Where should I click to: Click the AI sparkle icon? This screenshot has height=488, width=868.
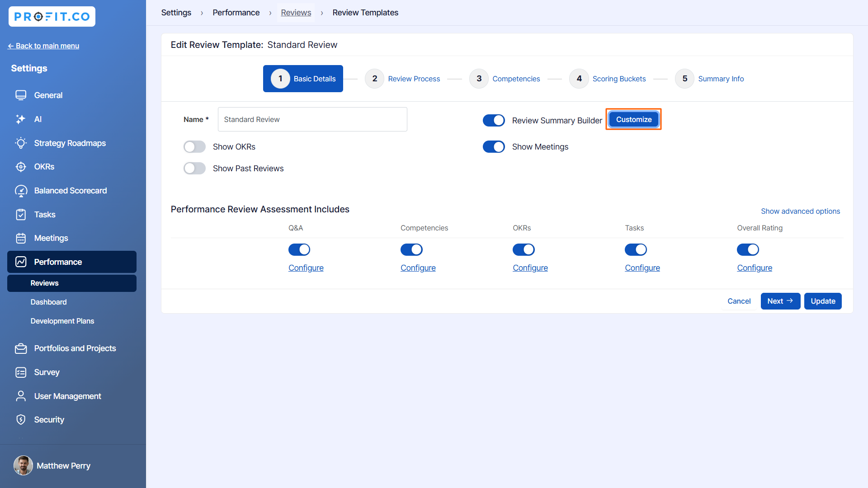21,119
